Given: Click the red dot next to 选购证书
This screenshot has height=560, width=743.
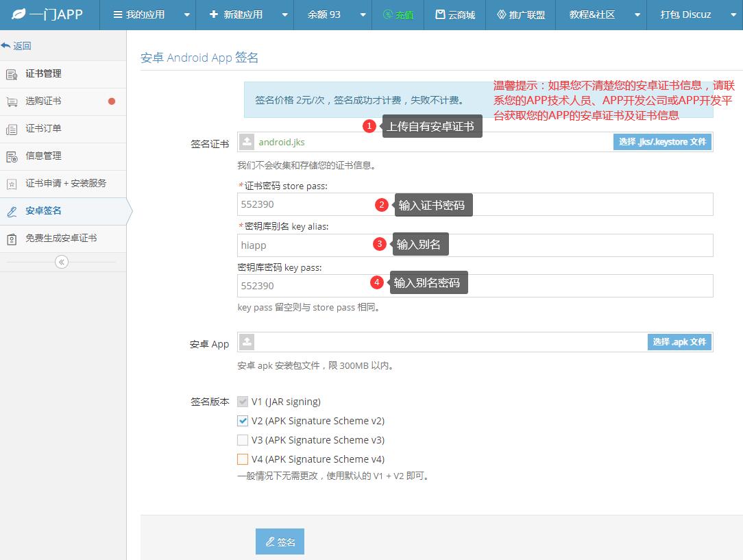Looking at the screenshot, I should click(112, 101).
